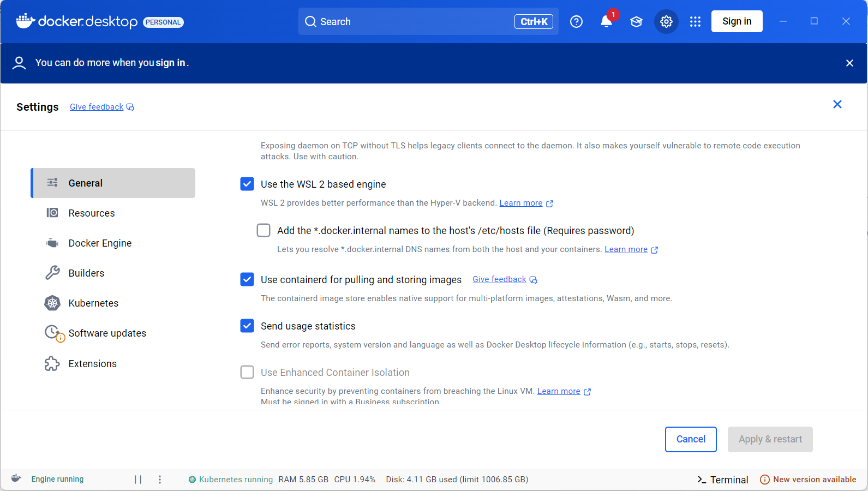This screenshot has width=868, height=491.
Task: Open Learn more for Enhanced Container Isolation
Action: pos(559,391)
